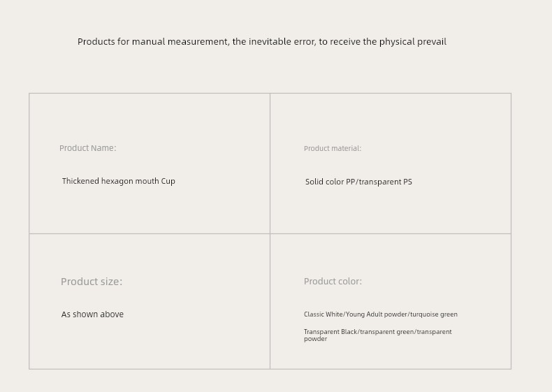Viewport: 552px width, 392px height.
Task: Click 'Solid color PP/transparent PS' text
Action: (x=358, y=182)
